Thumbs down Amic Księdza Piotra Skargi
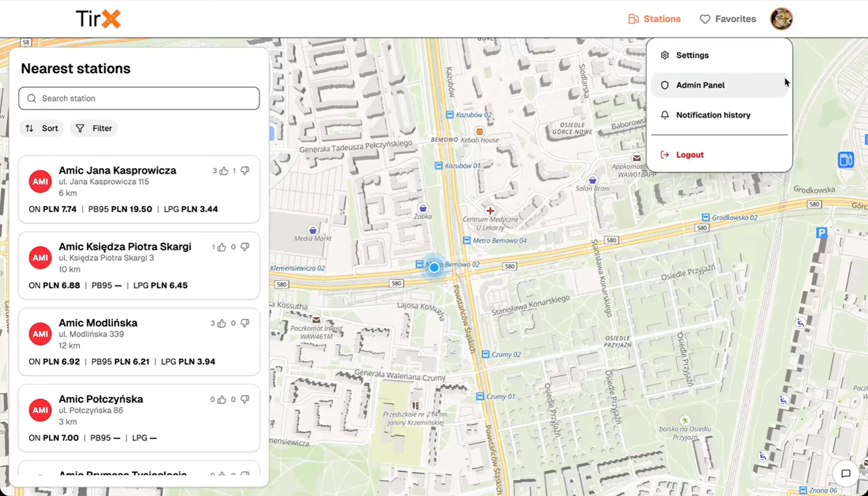Screen dimensions: 868x496 245,247
